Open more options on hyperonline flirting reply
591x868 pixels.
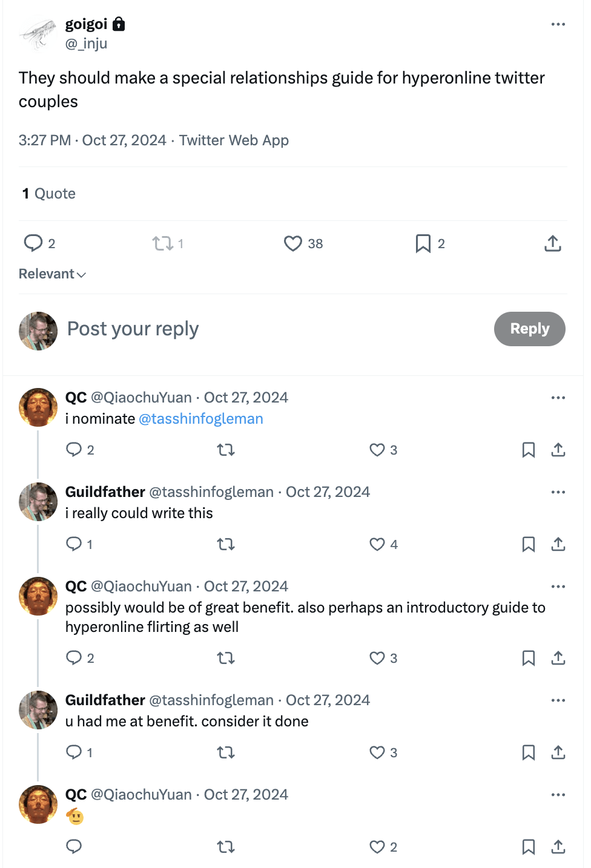click(558, 587)
